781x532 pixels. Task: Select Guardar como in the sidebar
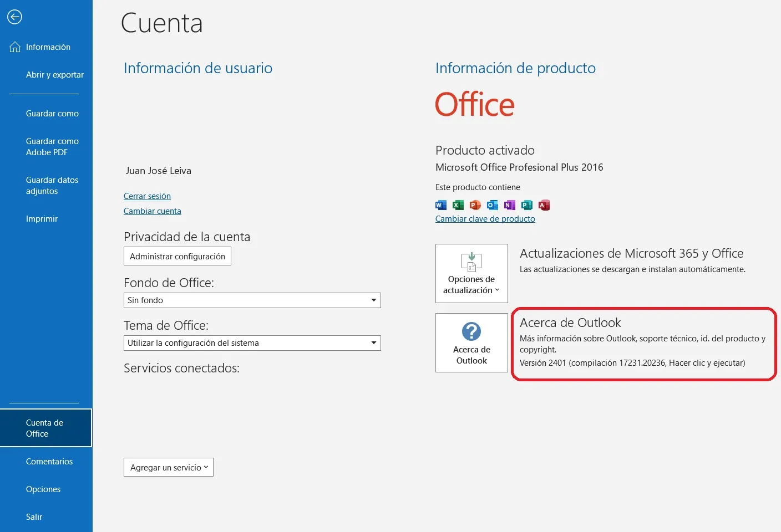[52, 114]
